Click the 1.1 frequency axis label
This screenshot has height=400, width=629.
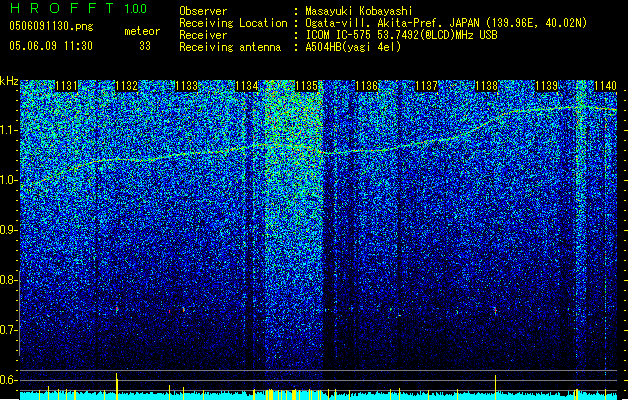pyautogui.click(x=9, y=130)
